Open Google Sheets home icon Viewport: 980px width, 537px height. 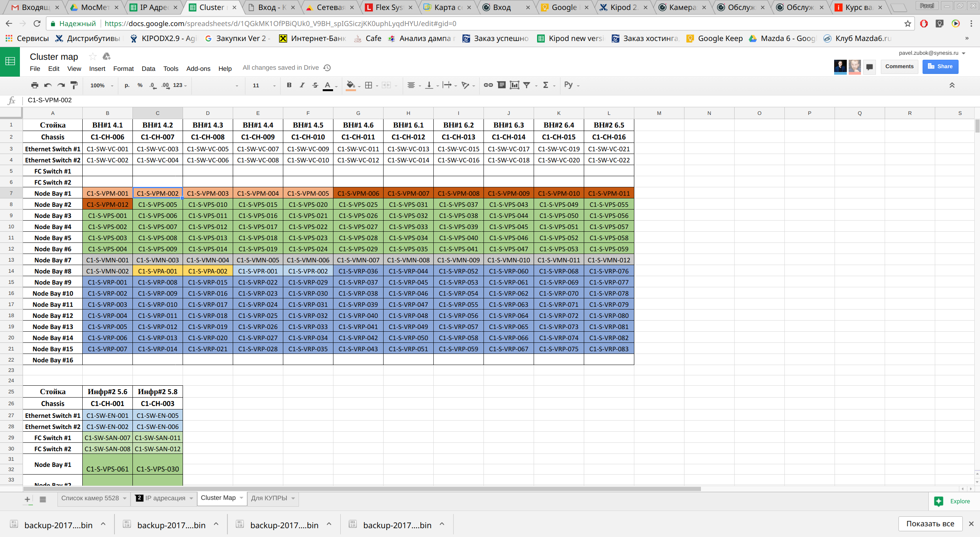click(x=10, y=61)
